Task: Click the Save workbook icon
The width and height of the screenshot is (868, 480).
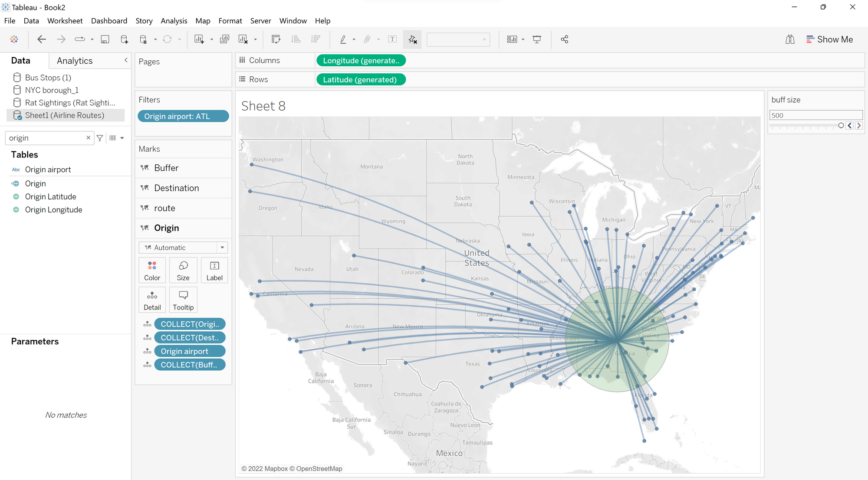Action: pos(105,39)
